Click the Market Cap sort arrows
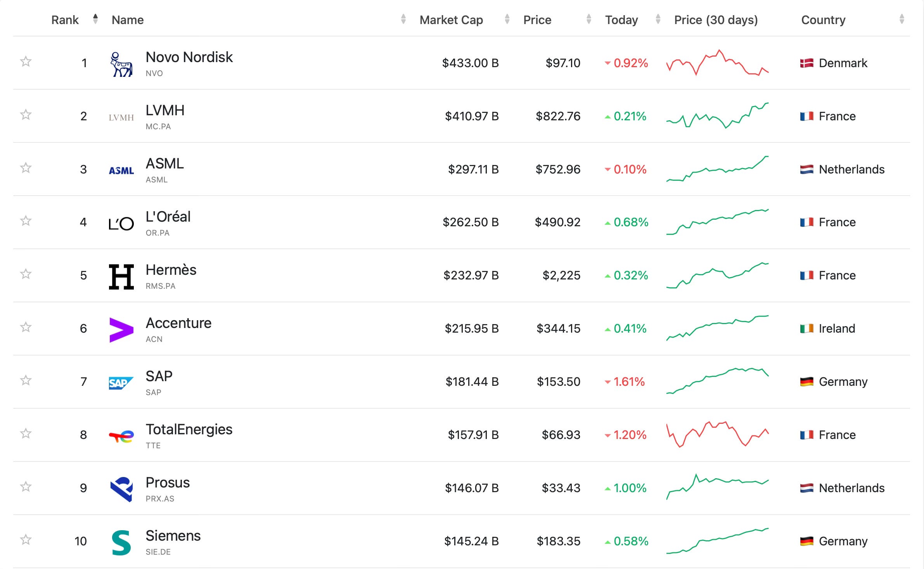This screenshot has width=924, height=569. pyautogui.click(x=507, y=19)
